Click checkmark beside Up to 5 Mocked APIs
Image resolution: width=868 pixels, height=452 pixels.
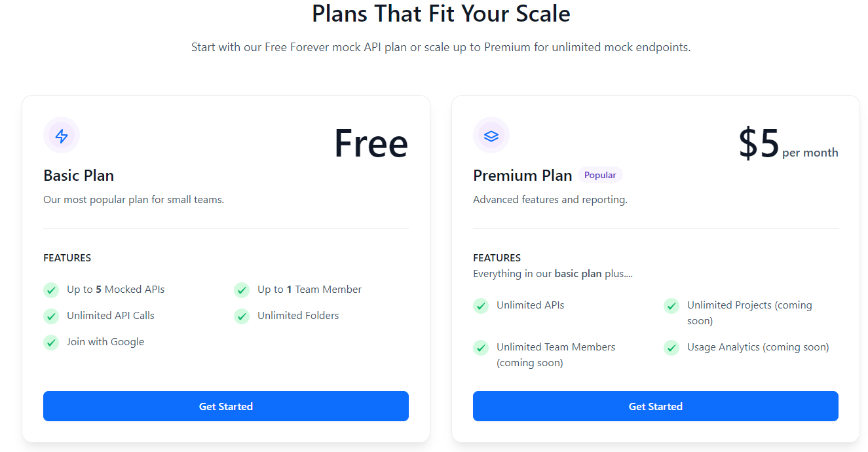pyautogui.click(x=51, y=290)
